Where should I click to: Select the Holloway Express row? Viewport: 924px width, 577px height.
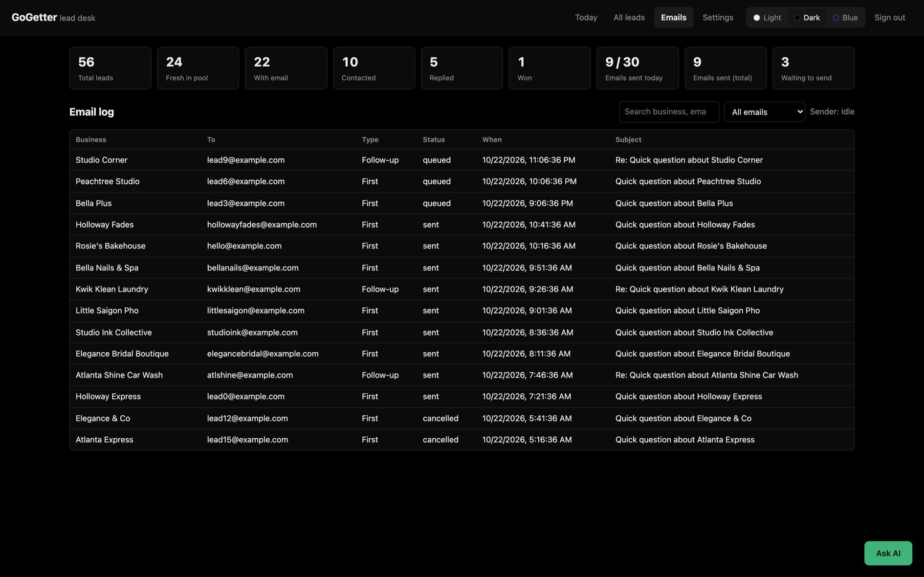[x=462, y=396]
